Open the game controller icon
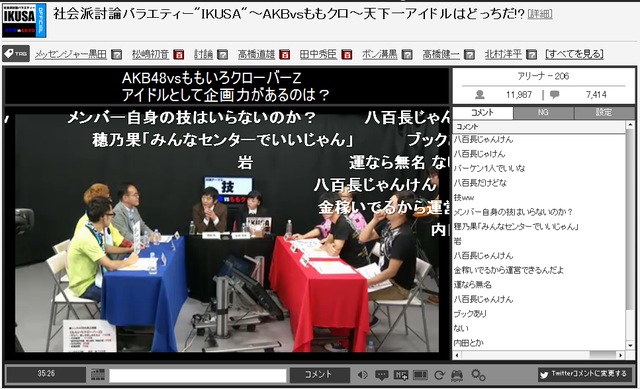640x390 pixels. coord(457,375)
